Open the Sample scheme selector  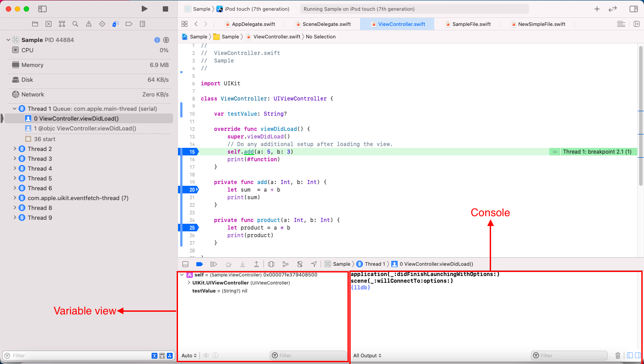click(x=197, y=9)
